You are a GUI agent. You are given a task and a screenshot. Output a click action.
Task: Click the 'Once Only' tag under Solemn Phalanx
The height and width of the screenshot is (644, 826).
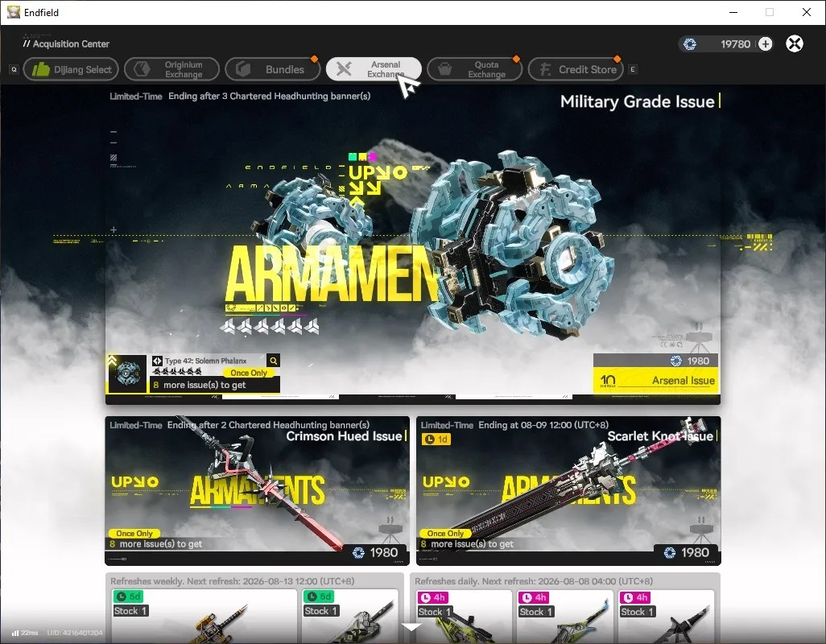pyautogui.click(x=249, y=373)
